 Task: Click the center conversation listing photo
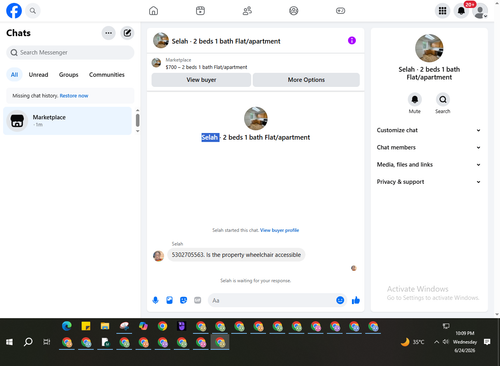[x=256, y=118]
